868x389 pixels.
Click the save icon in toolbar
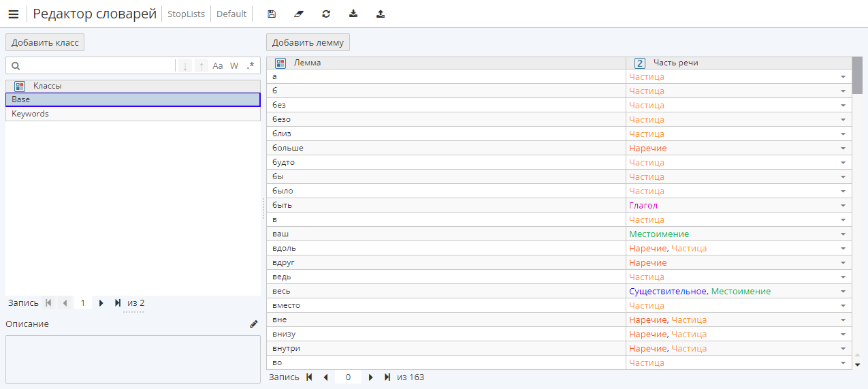(x=272, y=14)
